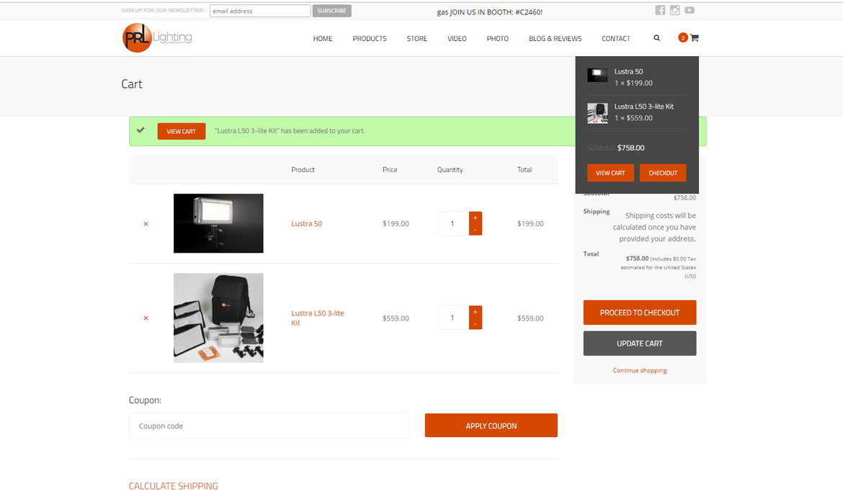This screenshot has height=504, width=843.
Task: Click the Lustra L50 3-lite Kit image in table
Action: click(218, 318)
